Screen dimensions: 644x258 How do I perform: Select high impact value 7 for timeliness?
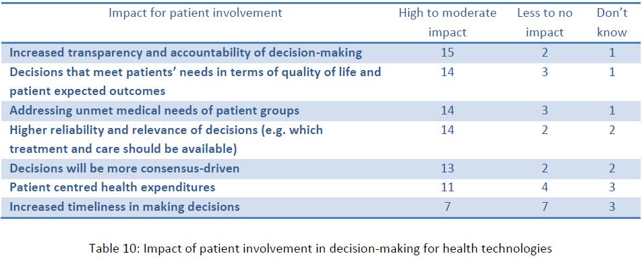(x=447, y=207)
